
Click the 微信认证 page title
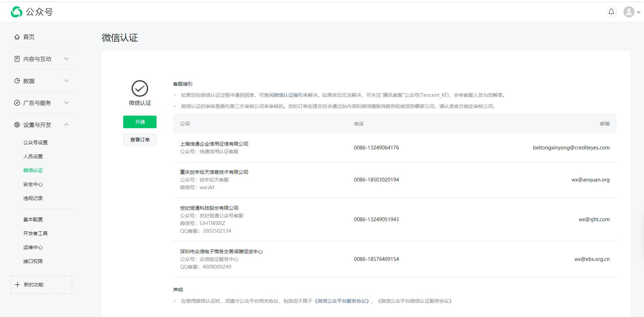point(120,38)
